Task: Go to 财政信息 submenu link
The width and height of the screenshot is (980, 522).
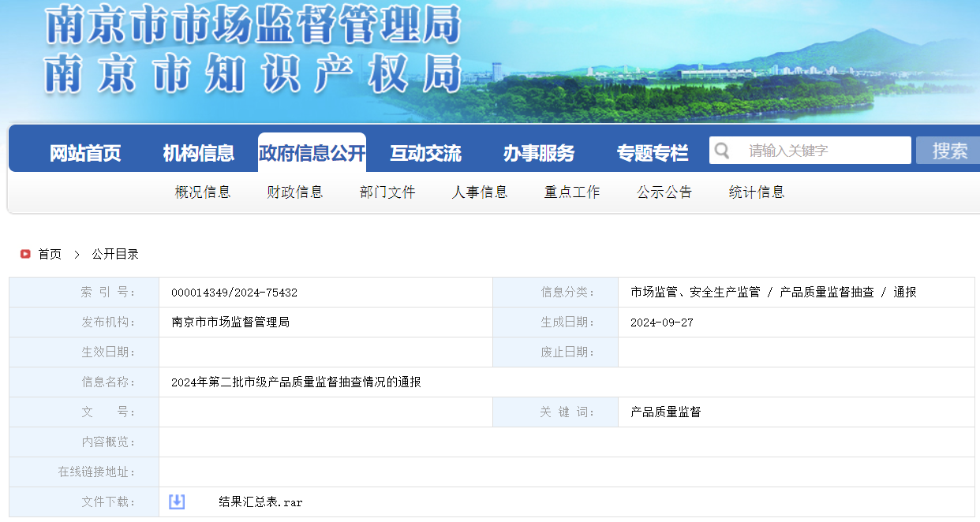Action: 295,192
